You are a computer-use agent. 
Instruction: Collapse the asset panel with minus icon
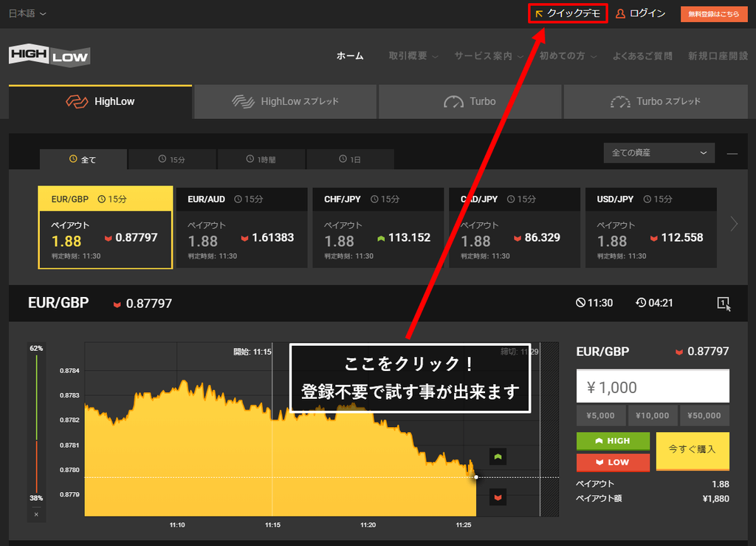(x=732, y=154)
